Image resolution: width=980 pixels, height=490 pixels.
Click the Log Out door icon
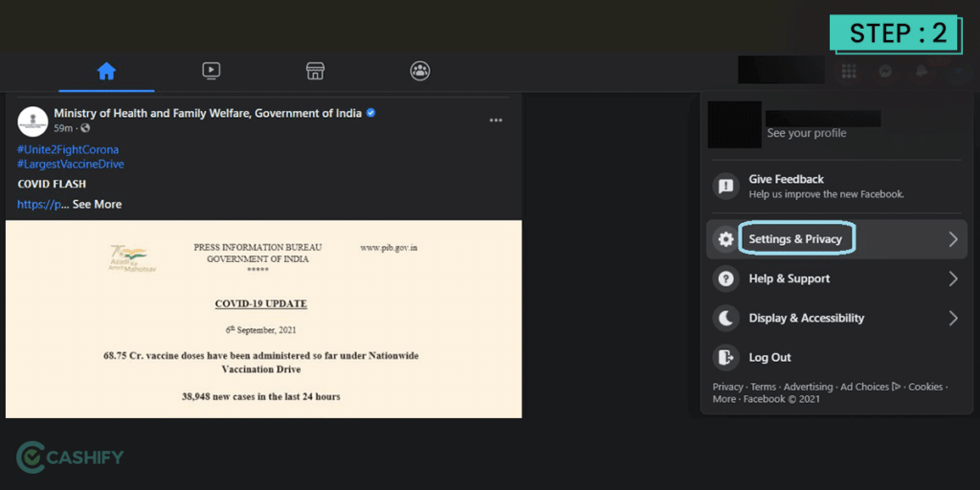[x=725, y=358]
